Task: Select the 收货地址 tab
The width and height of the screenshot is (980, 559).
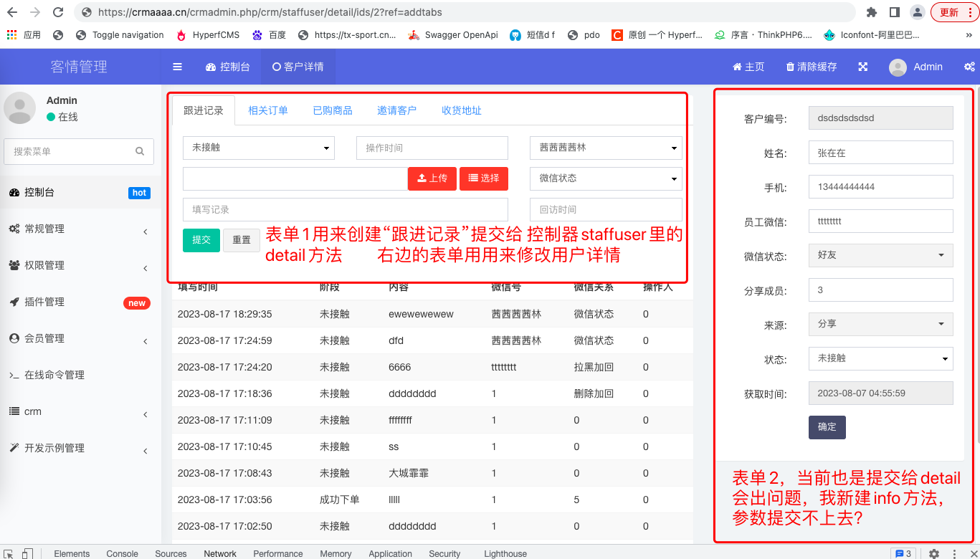Action: 462,110
